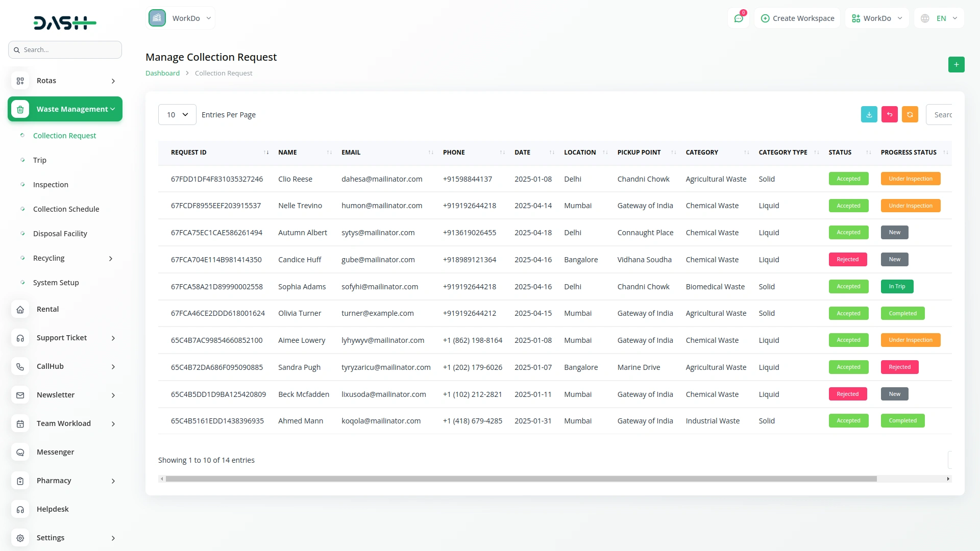
Task: Click the green plus create request button
Action: coord(956,65)
